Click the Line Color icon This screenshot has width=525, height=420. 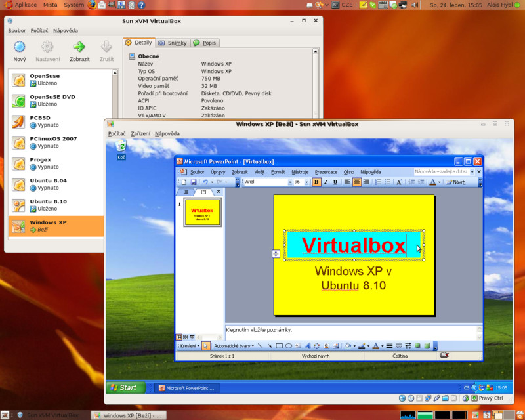pos(362,346)
